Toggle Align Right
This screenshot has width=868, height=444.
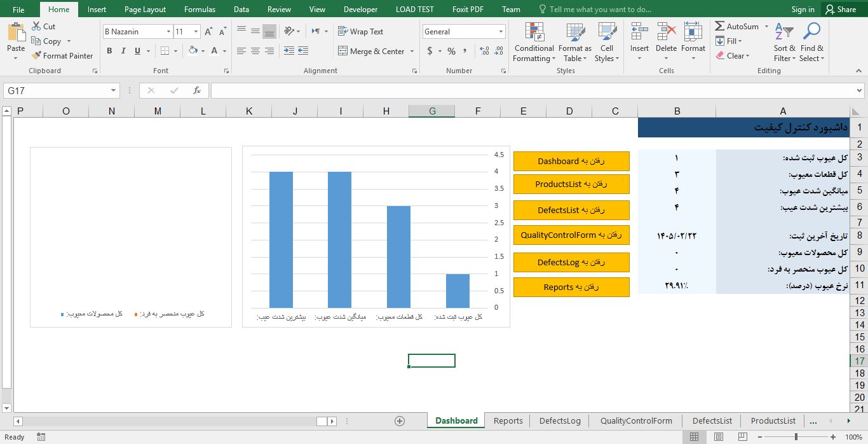click(269, 51)
